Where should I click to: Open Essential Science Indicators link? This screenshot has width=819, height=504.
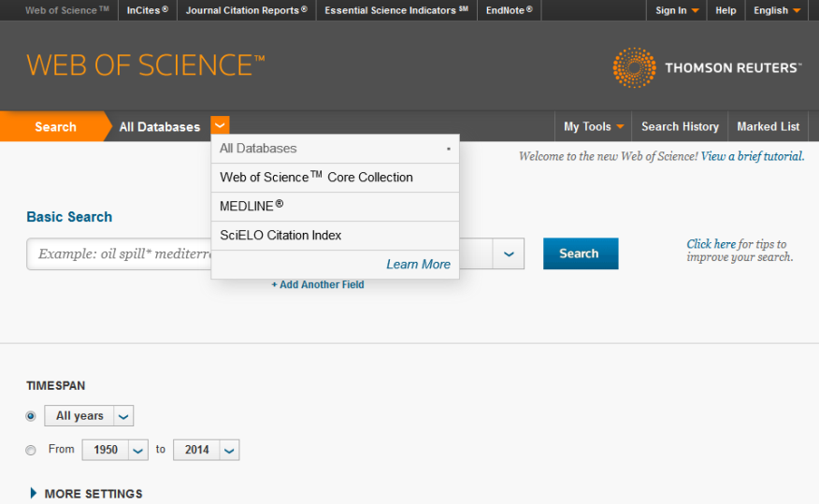(396, 10)
